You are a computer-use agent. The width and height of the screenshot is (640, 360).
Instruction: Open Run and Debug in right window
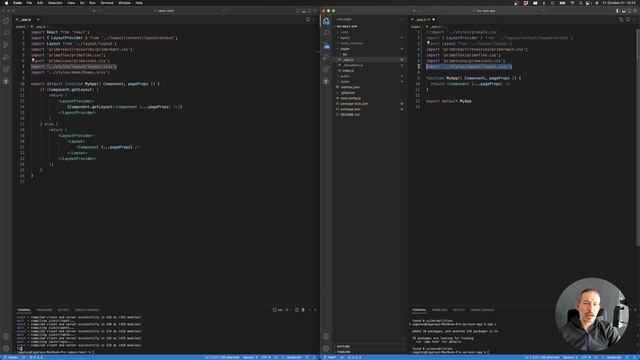[326, 58]
